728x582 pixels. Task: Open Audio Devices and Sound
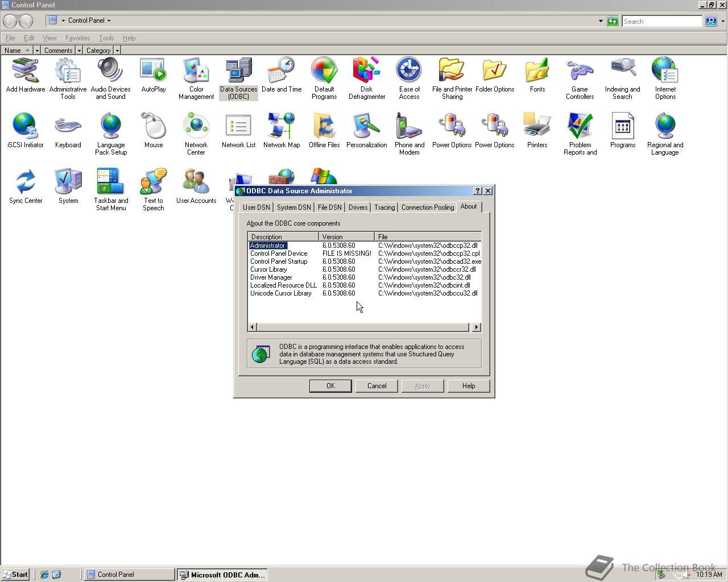110,78
